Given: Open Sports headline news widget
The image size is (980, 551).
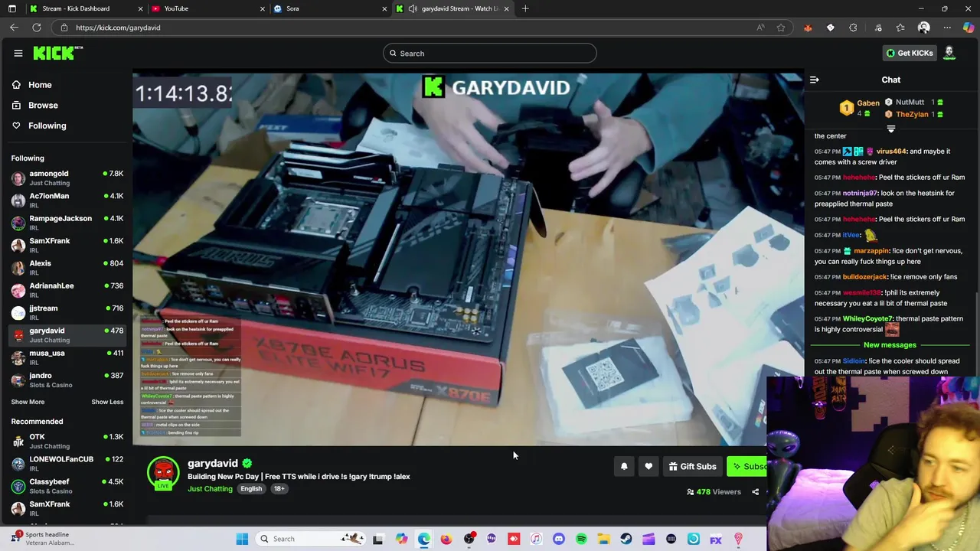Looking at the screenshot, I should pyautogui.click(x=44, y=539).
